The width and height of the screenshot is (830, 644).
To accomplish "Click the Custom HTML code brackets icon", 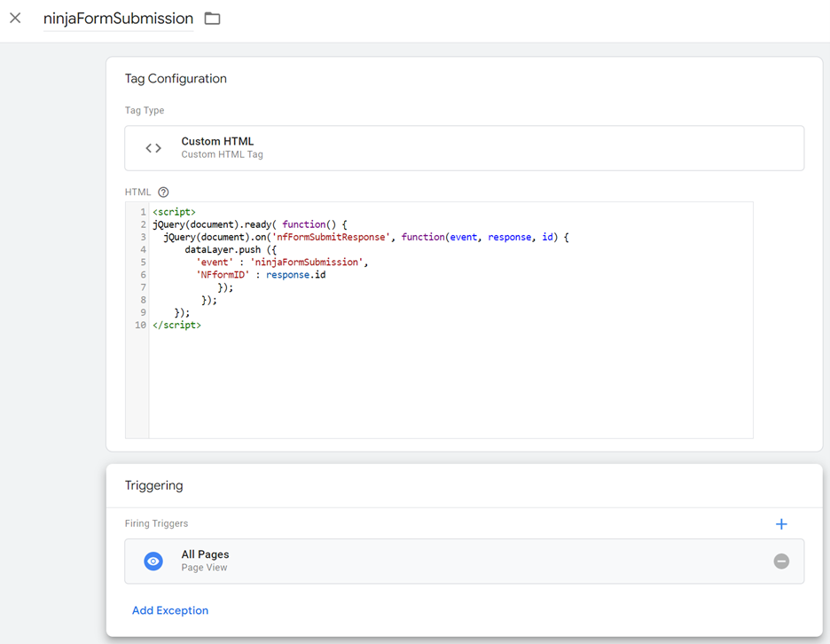I will coord(153,148).
